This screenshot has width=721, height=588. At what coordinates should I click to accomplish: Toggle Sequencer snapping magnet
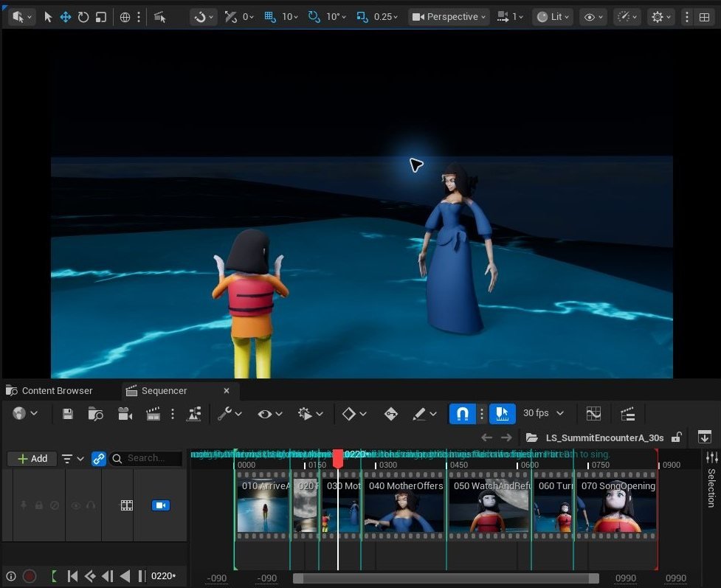(x=462, y=414)
